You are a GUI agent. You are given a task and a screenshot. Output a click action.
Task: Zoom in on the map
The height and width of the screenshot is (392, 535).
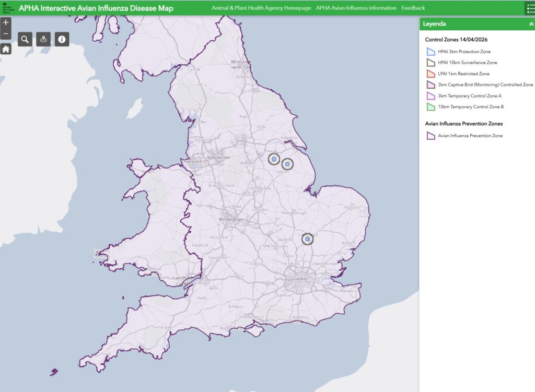(x=6, y=22)
